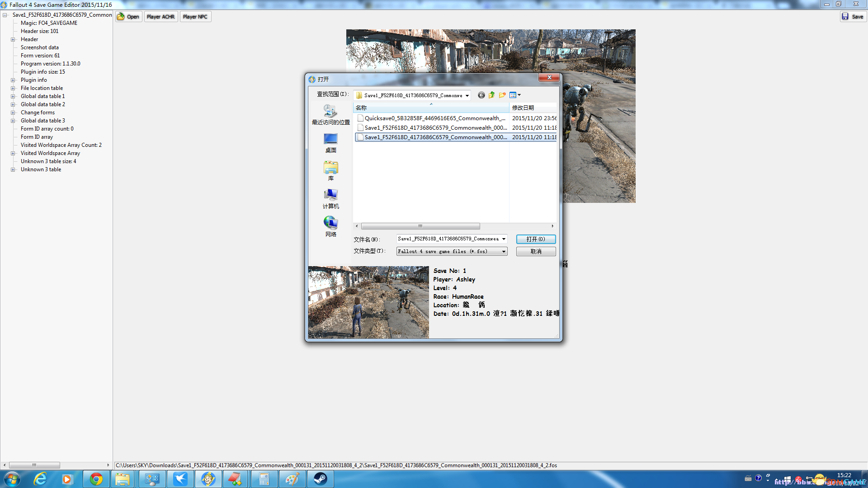Launch Internet Explorer from taskbar
Screen dimensions: 868x488
coord(40,479)
